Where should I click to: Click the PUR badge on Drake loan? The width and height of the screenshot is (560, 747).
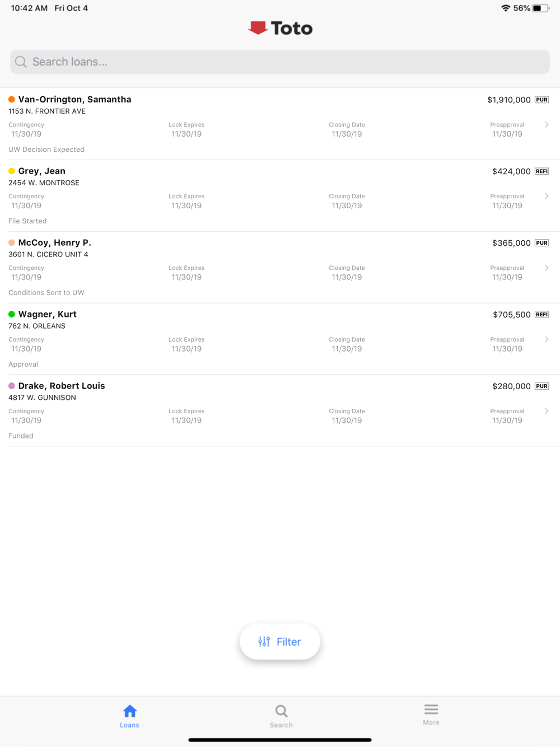[x=542, y=386]
